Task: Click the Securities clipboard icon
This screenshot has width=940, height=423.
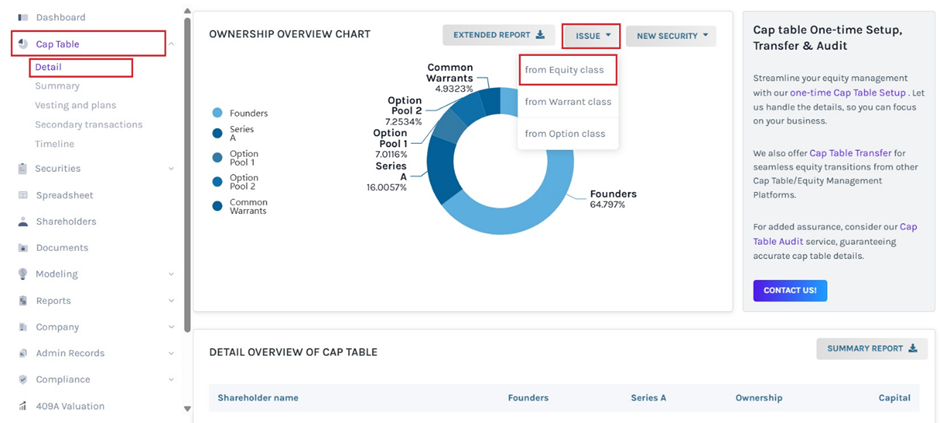Action: (23, 168)
